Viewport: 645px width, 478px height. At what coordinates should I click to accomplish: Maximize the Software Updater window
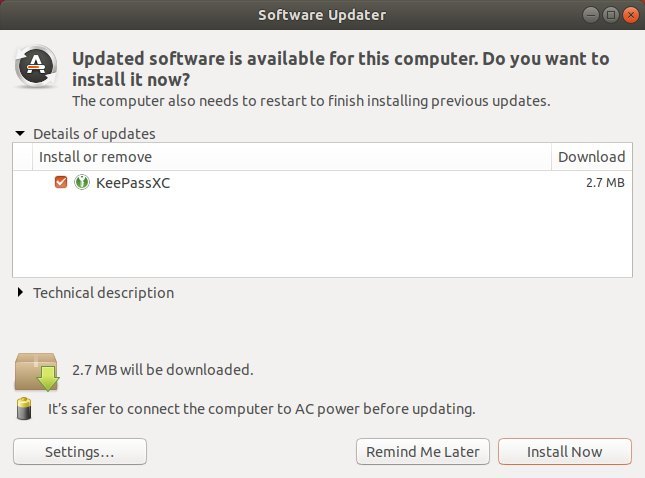click(x=611, y=15)
